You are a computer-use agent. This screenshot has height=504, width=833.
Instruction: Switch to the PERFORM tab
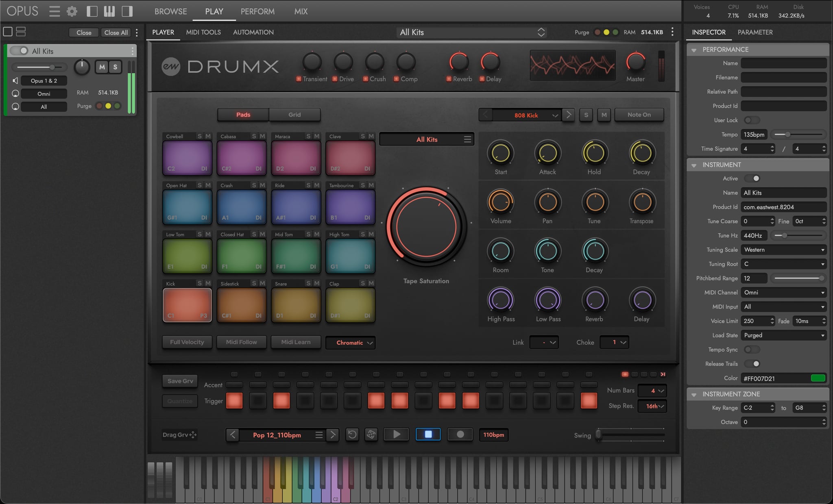257,11
